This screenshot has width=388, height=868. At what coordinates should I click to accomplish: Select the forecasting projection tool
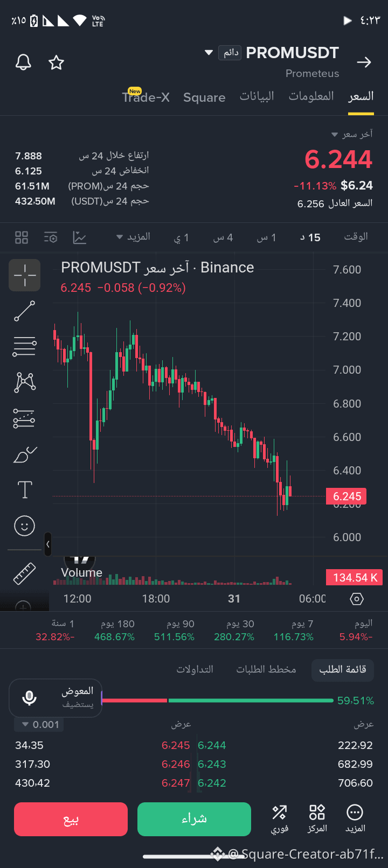(x=24, y=418)
